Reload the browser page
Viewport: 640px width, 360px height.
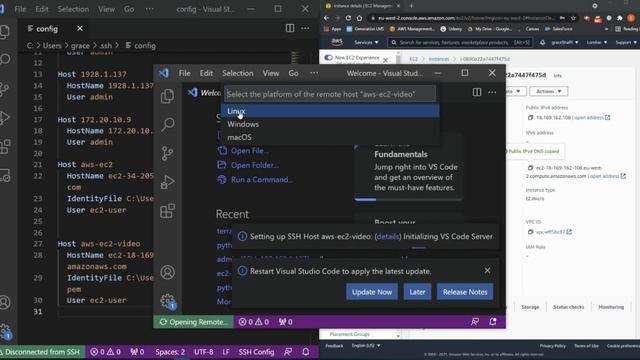348,18
